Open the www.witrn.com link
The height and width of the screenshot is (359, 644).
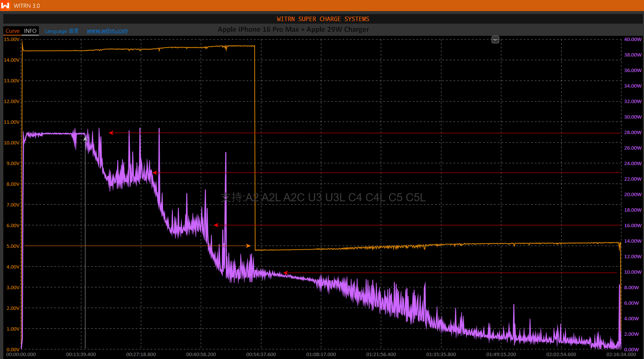pyautogui.click(x=107, y=31)
